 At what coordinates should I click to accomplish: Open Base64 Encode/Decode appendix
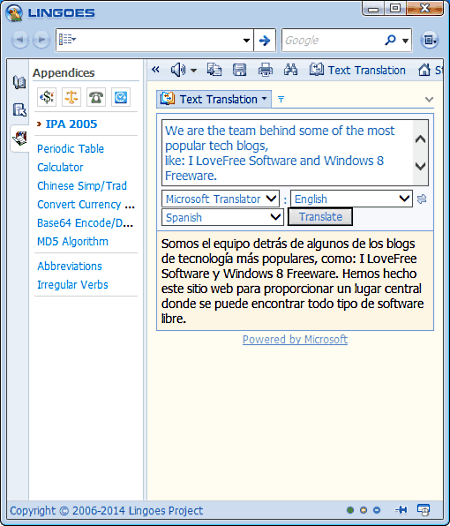(85, 223)
